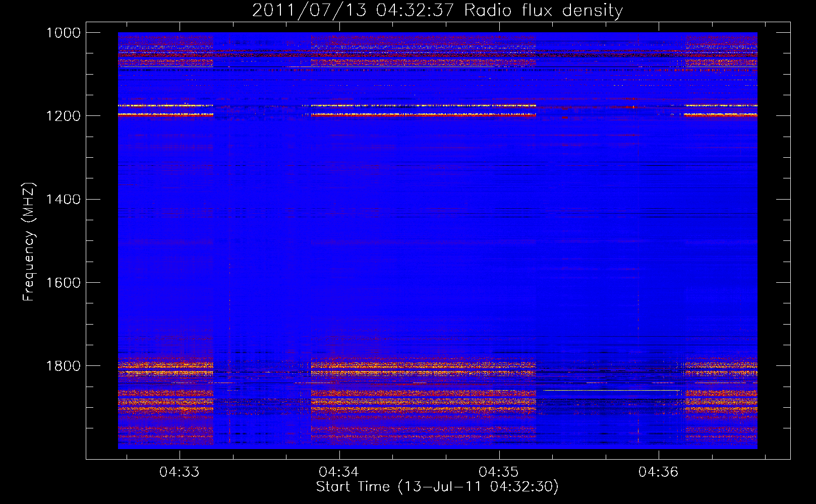816x504 pixels.
Task: Click the 04:36 time tick label
Action: pyautogui.click(x=658, y=472)
